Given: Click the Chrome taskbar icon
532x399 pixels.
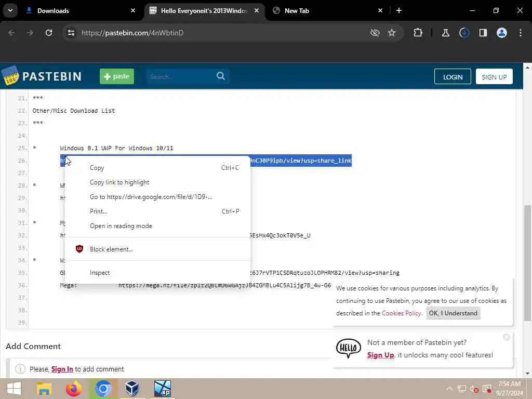Looking at the screenshot, I should pos(103,389).
